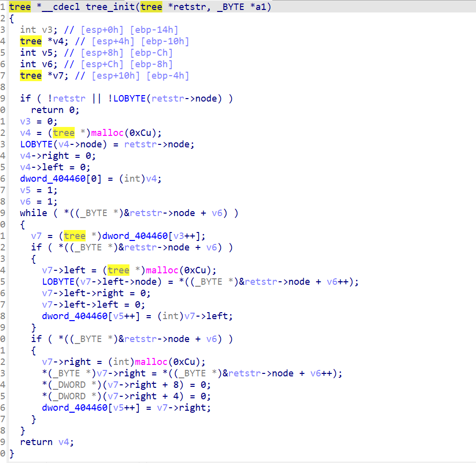The height and width of the screenshot is (463, 476).
Task: Select the 'LOBYTE(v4->node) = retstr->node;' line
Action: (x=107, y=144)
